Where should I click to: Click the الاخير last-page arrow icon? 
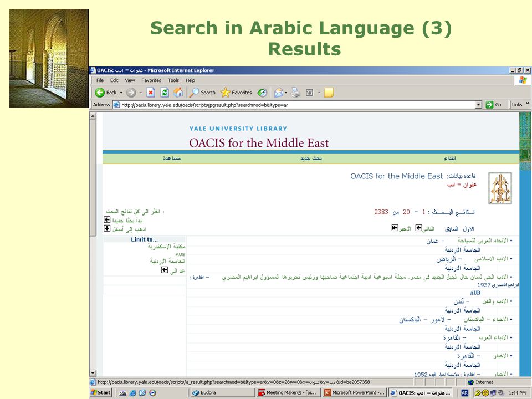point(395,228)
